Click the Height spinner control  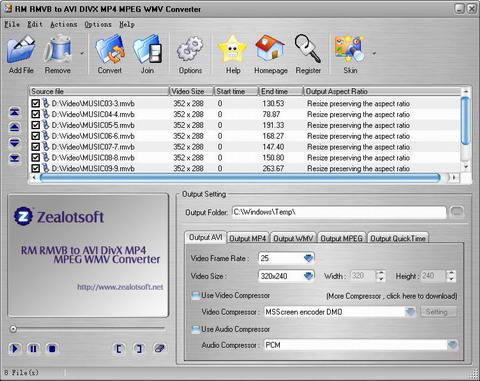[451, 276]
